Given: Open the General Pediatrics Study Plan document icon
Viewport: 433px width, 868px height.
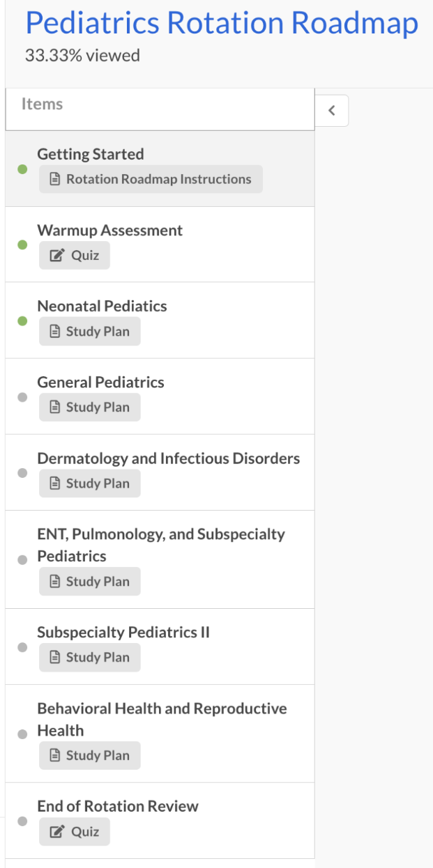Looking at the screenshot, I should [x=55, y=407].
